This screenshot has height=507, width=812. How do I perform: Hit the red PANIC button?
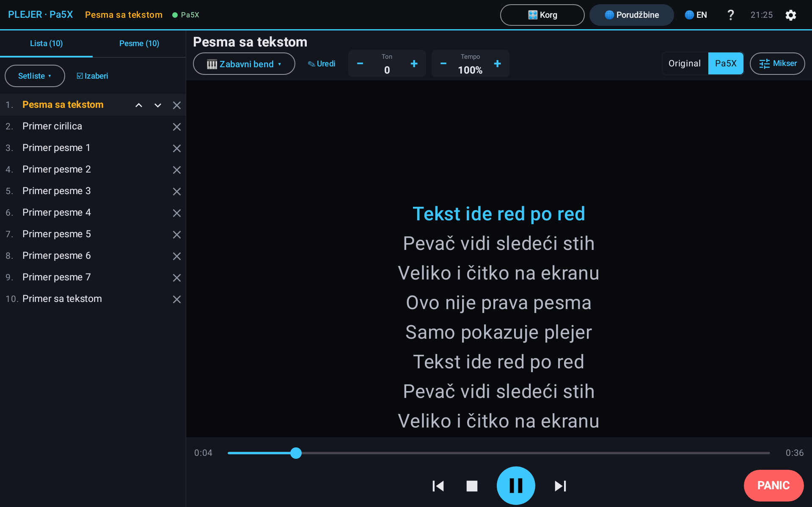coord(773,485)
